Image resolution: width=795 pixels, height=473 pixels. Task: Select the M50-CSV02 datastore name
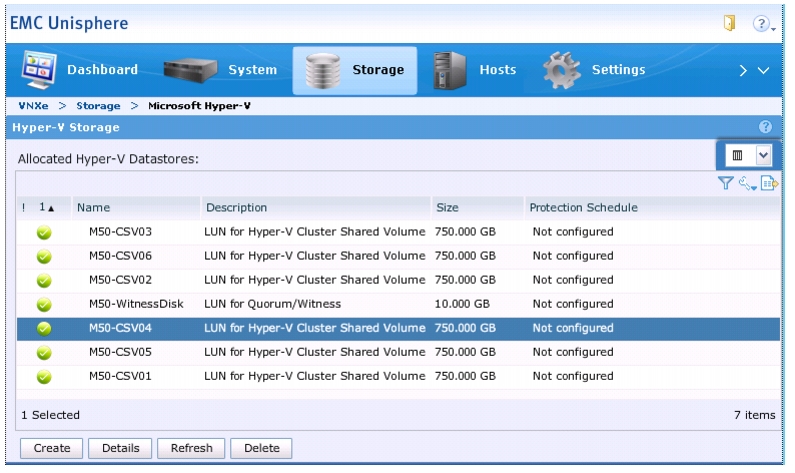tap(120, 280)
